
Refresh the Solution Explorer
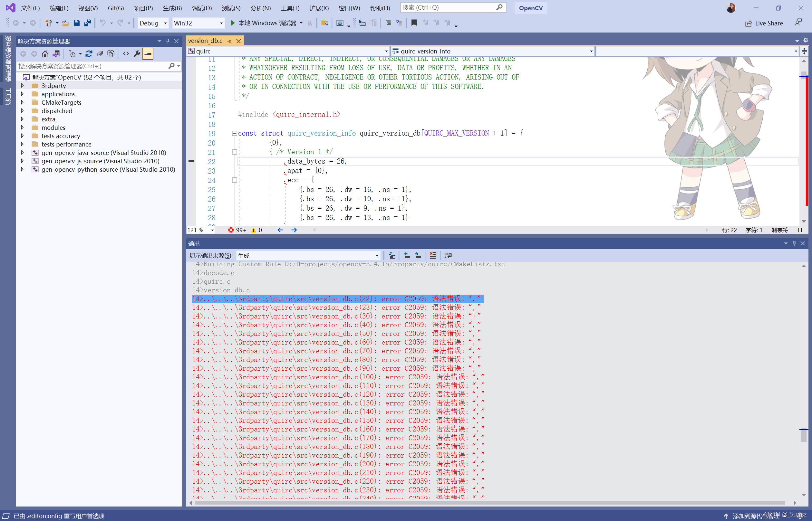pos(89,53)
